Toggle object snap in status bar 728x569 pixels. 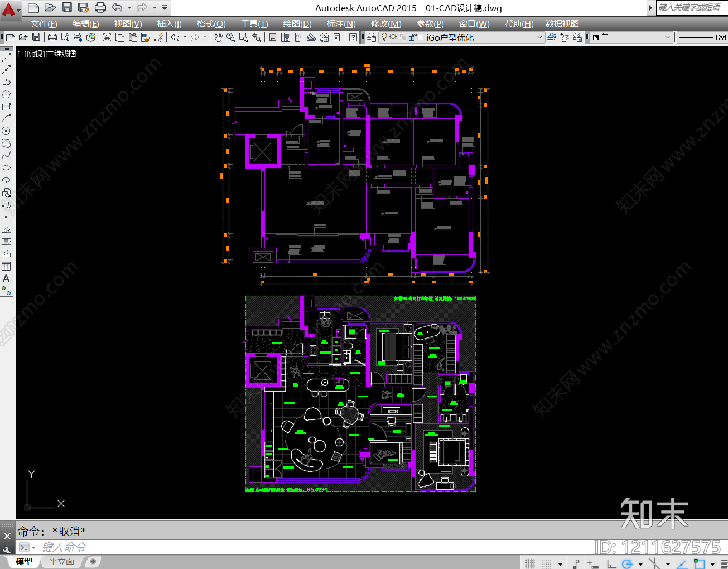tap(698, 563)
